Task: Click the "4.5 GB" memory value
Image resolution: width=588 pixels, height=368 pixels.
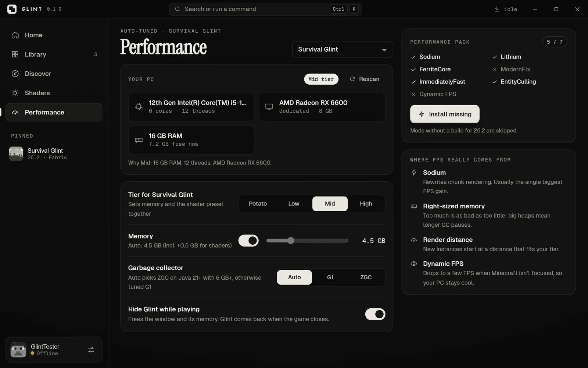Action: [374, 241]
